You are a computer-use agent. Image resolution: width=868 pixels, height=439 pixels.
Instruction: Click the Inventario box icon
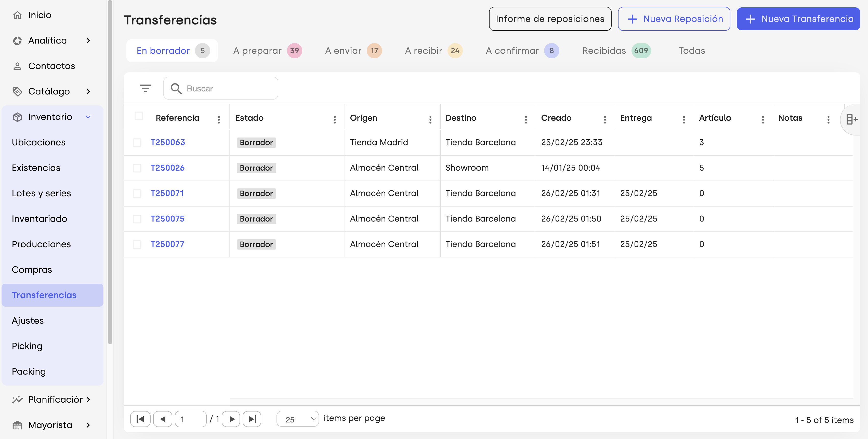pos(17,117)
